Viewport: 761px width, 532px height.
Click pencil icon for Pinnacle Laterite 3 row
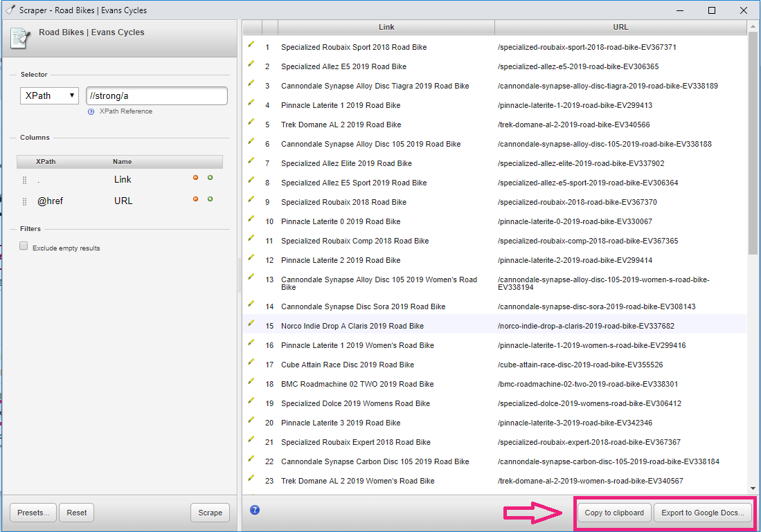[x=251, y=420]
